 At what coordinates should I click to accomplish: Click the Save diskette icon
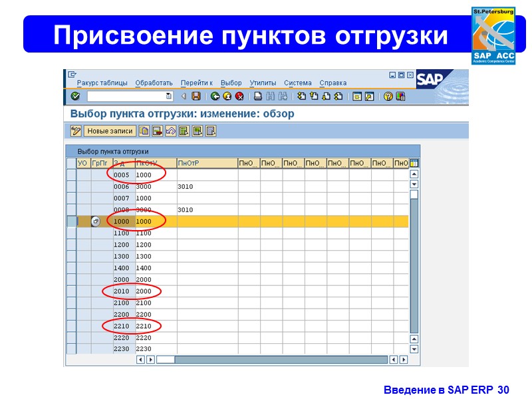click(x=196, y=96)
